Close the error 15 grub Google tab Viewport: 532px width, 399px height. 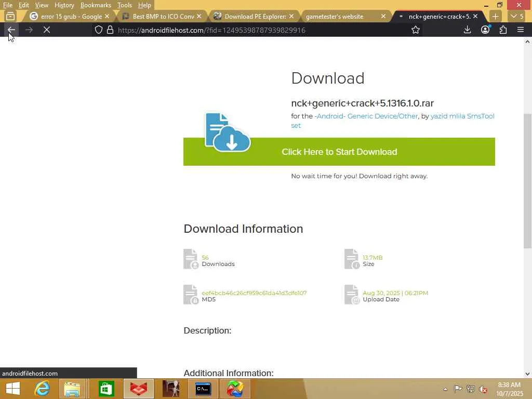107,16
